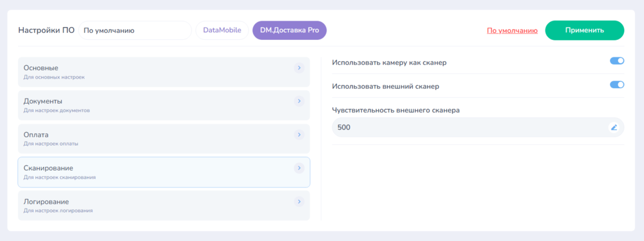Open the Оплата settings title

tap(36, 135)
